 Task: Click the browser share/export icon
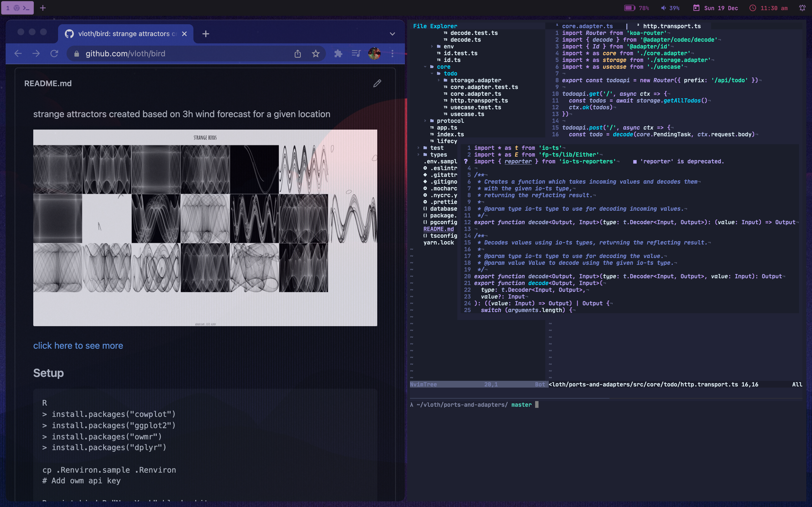coord(297,53)
